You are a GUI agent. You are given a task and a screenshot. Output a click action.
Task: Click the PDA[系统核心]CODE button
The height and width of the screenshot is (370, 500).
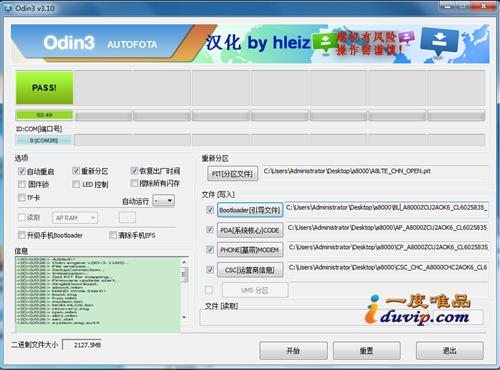[x=250, y=230]
